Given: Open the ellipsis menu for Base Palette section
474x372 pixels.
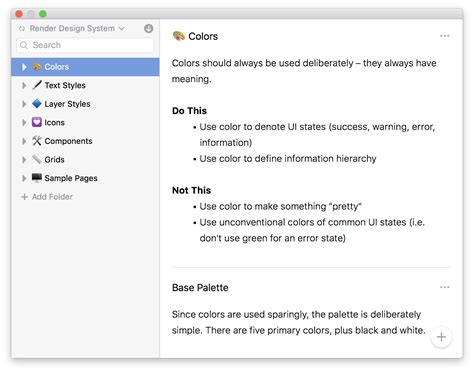Looking at the screenshot, I should tap(445, 287).
